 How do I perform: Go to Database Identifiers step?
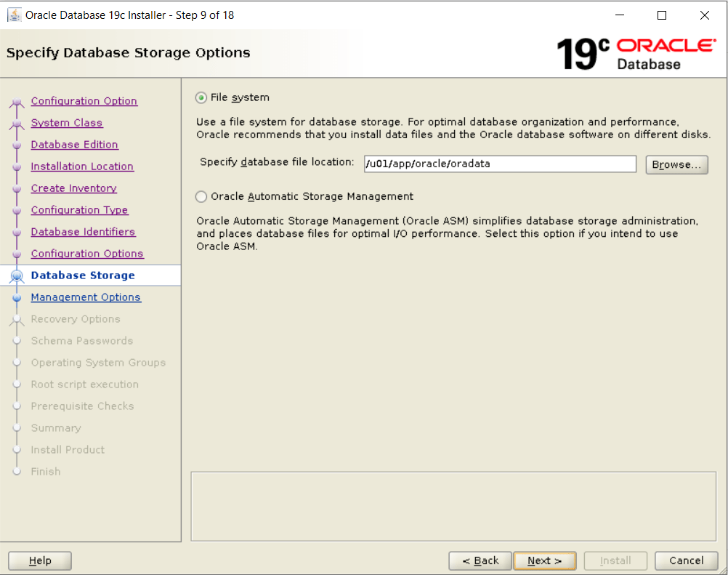(x=83, y=232)
